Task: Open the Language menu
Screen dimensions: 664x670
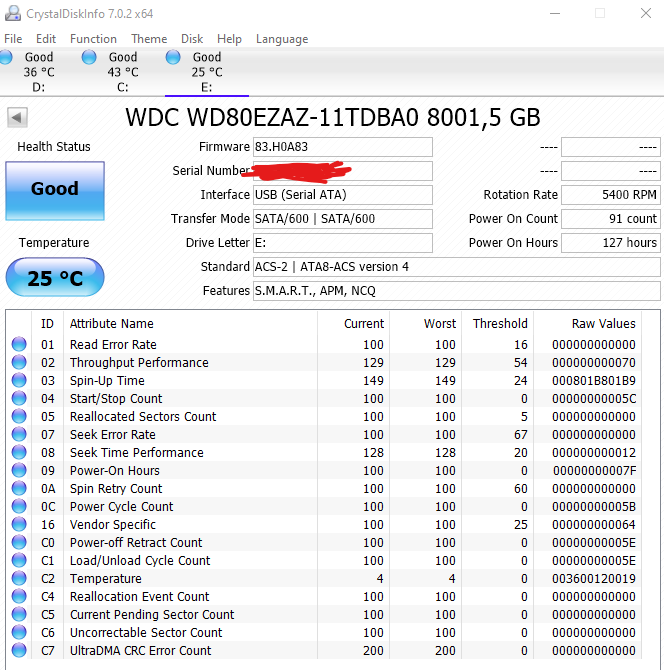Action: click(x=282, y=39)
